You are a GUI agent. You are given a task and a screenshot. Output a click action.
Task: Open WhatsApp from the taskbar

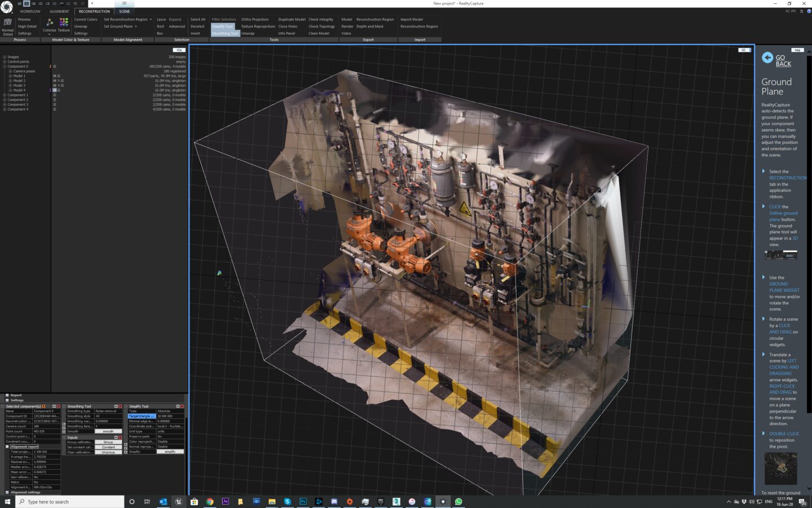click(x=458, y=501)
